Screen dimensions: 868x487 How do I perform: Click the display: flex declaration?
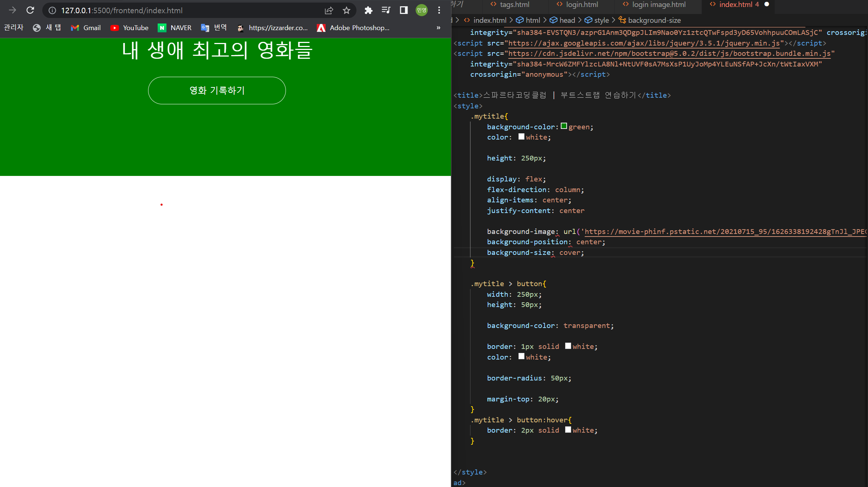pyautogui.click(x=516, y=179)
